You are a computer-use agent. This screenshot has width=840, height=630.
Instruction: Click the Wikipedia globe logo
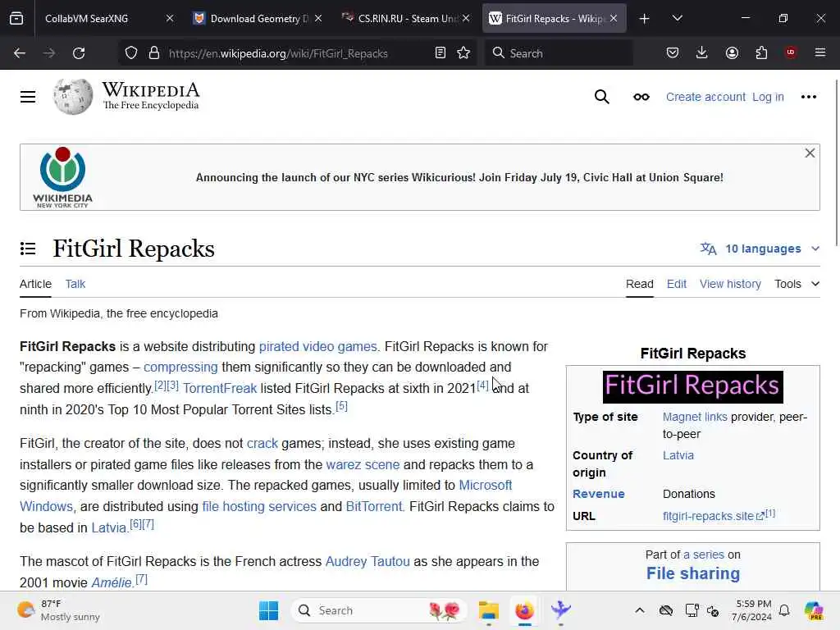click(73, 97)
